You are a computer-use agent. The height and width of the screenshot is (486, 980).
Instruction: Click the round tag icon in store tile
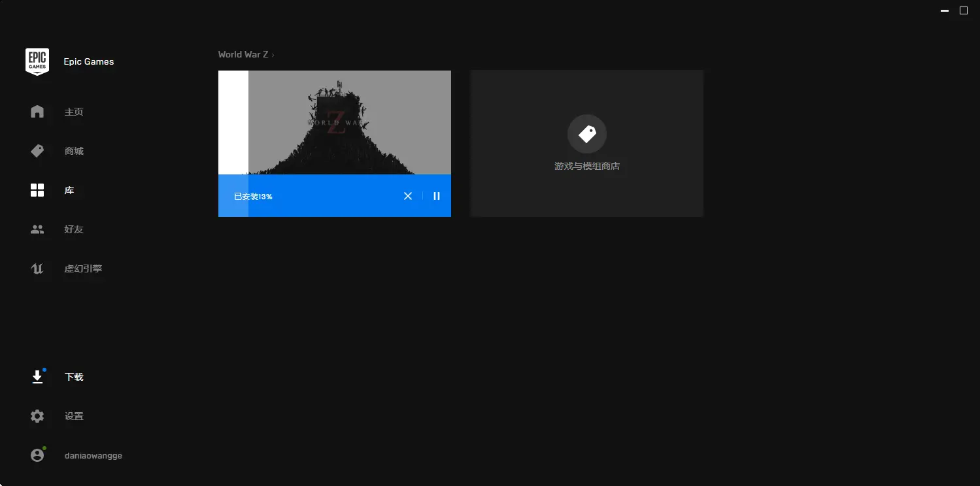(x=587, y=134)
